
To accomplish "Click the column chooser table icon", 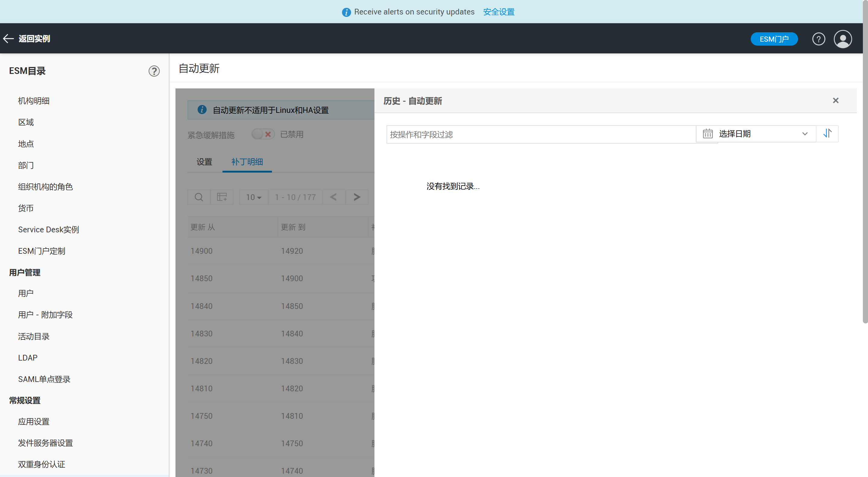I will 222,197.
